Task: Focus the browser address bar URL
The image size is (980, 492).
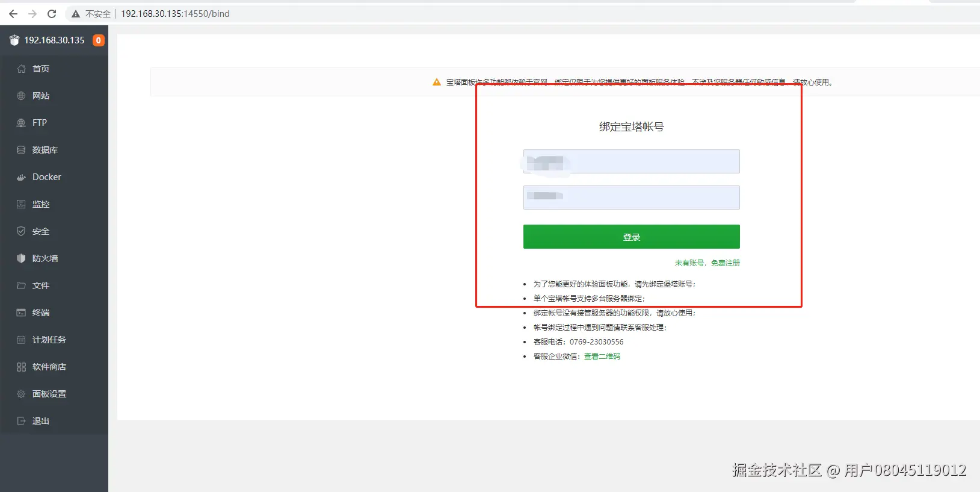Action: pos(175,14)
